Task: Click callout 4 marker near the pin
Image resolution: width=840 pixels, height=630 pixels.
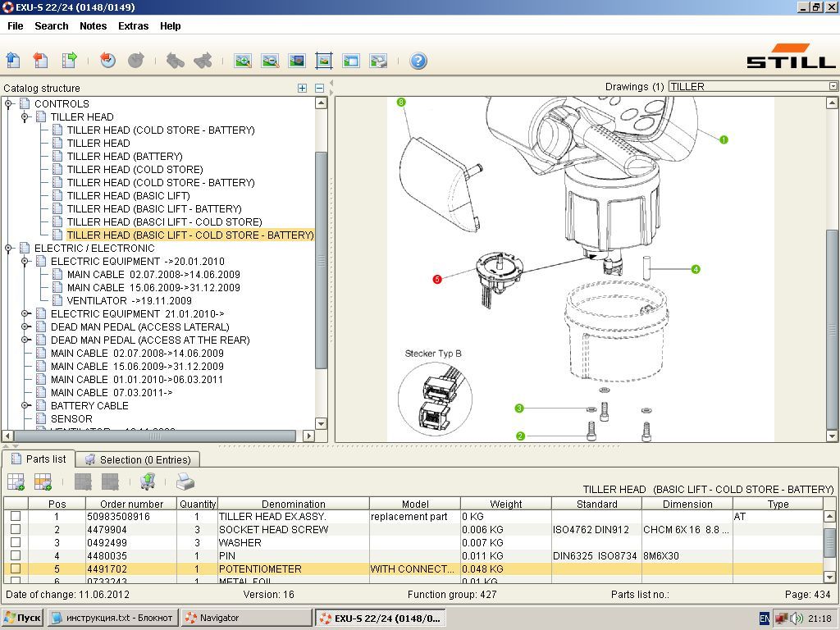Action: click(x=696, y=269)
